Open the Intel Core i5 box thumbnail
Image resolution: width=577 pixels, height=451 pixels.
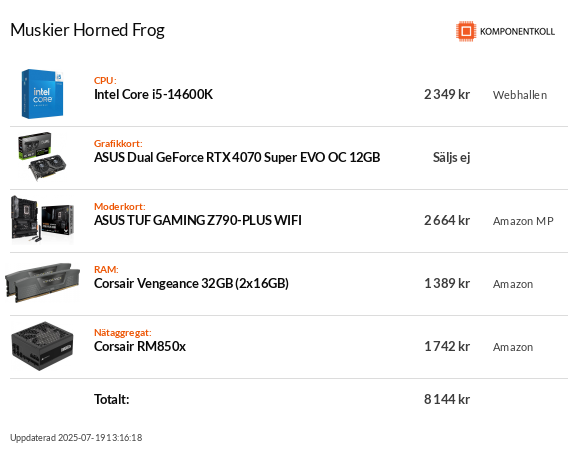pos(42,94)
